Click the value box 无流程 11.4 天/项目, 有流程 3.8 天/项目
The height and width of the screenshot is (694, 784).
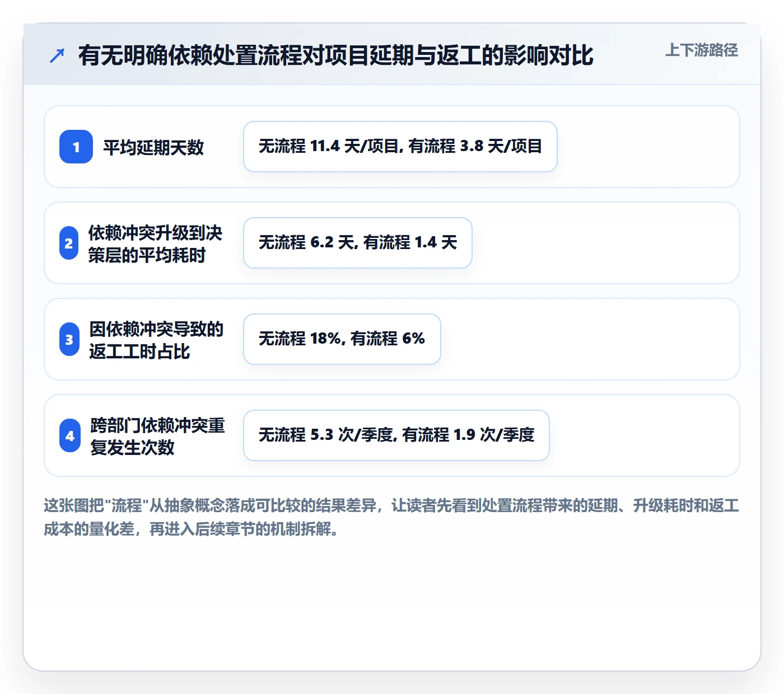coord(400,147)
